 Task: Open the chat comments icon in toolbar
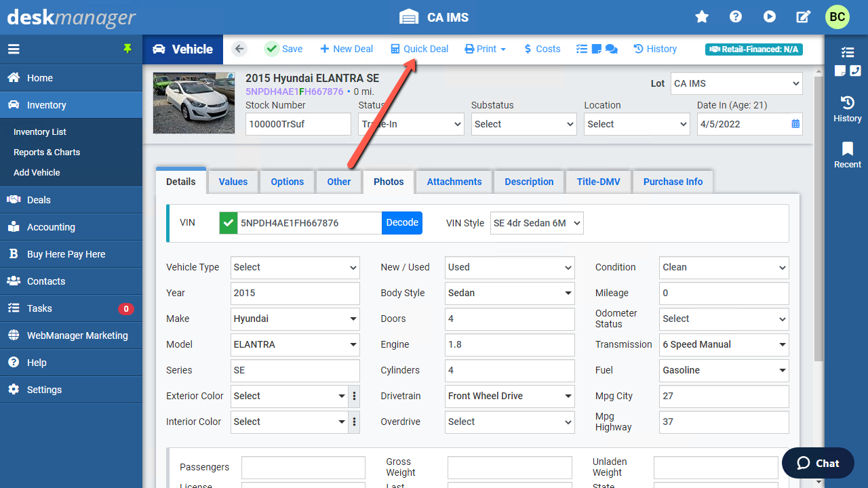[611, 49]
